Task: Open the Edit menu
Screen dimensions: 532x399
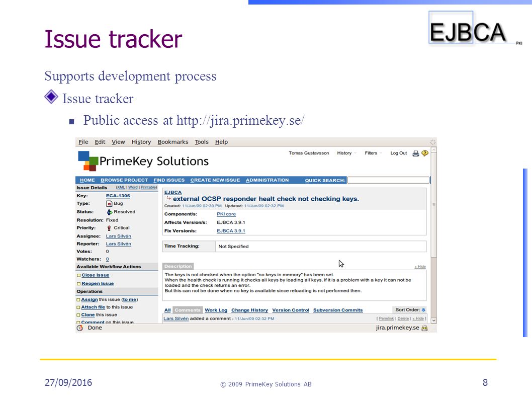Action: click(100, 142)
